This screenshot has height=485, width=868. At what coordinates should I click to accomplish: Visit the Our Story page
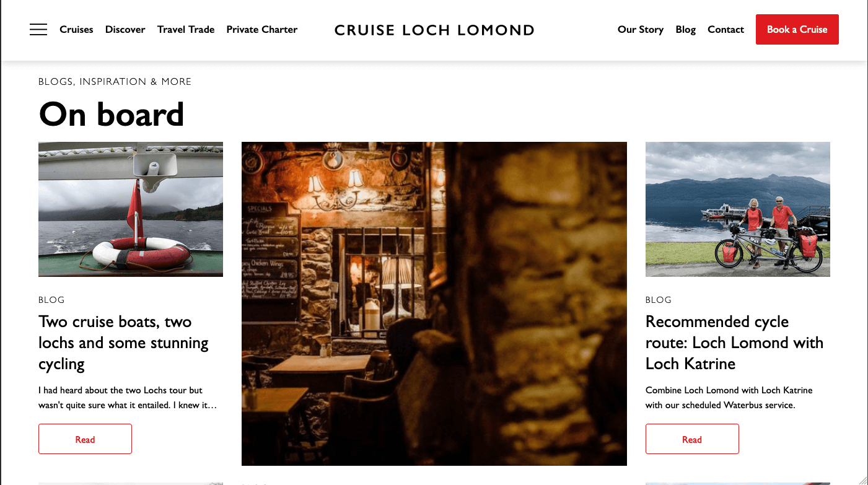pyautogui.click(x=641, y=29)
